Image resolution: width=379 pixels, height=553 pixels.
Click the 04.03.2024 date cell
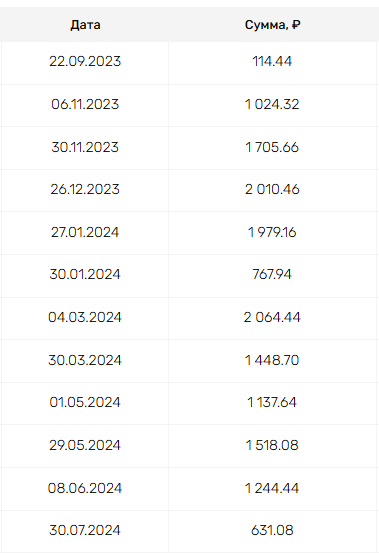85,317
